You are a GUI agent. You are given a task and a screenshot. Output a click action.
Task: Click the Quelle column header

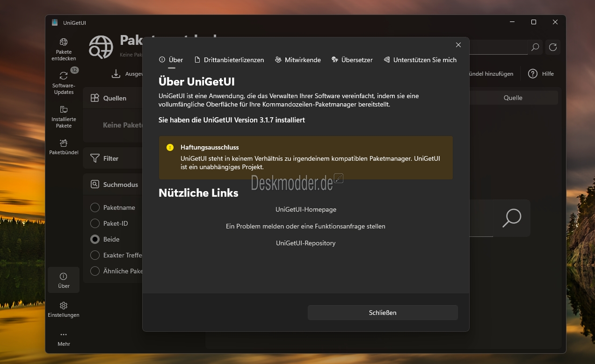point(513,98)
